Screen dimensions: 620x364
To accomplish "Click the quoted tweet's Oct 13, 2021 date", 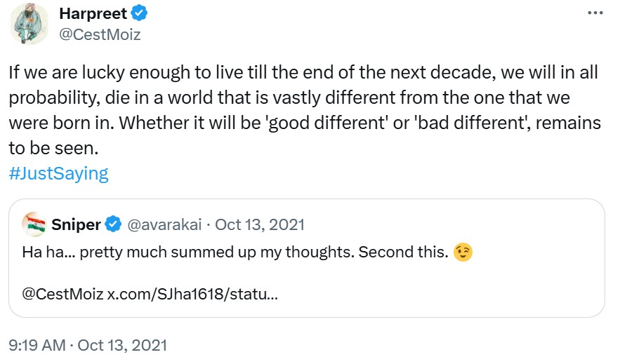I will (x=260, y=224).
